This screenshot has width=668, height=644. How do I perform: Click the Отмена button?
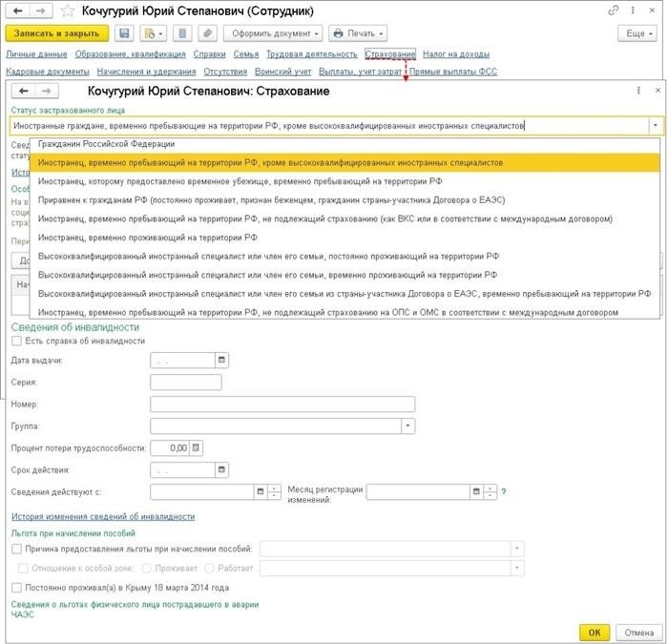tap(639, 633)
